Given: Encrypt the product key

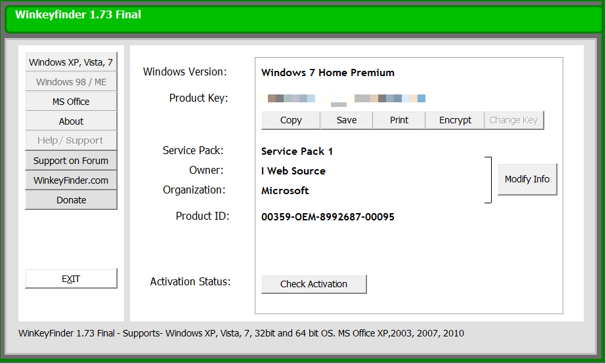Looking at the screenshot, I should coord(455,120).
